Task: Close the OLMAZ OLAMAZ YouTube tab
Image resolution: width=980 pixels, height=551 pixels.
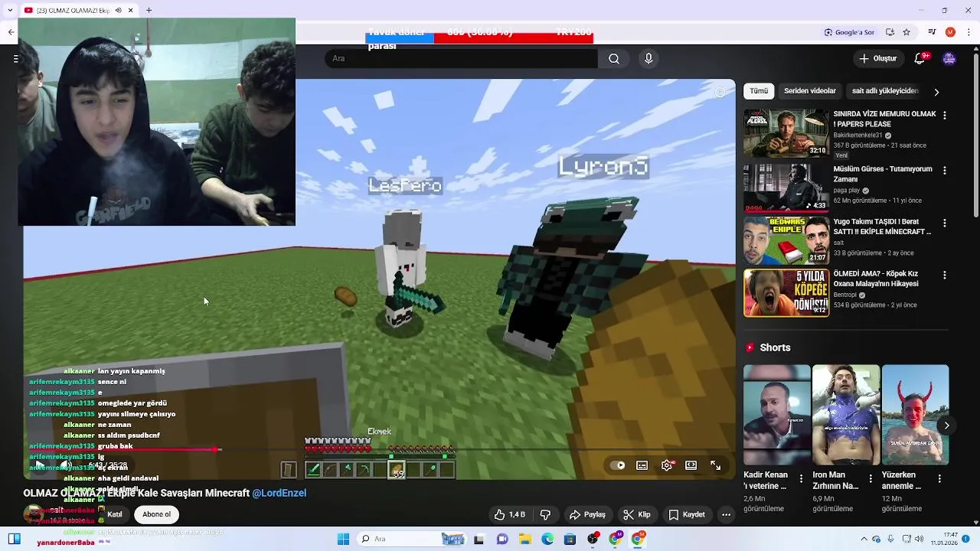Action: 131,10
